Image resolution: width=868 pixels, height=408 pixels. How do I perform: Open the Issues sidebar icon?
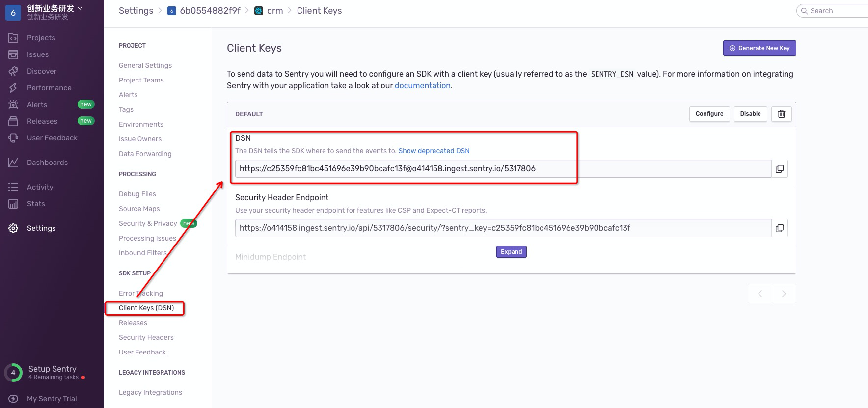click(x=13, y=54)
